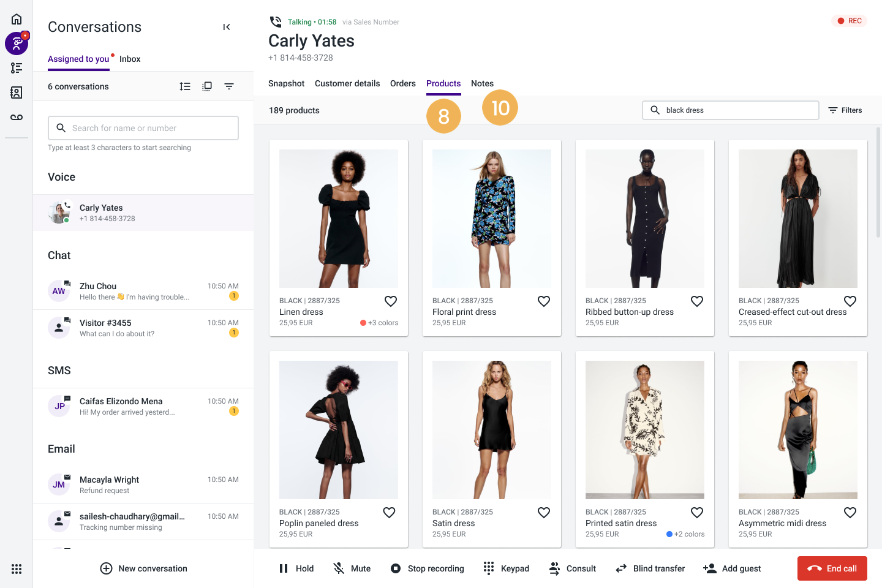
Task: Start a New conversation
Action: pos(143,568)
